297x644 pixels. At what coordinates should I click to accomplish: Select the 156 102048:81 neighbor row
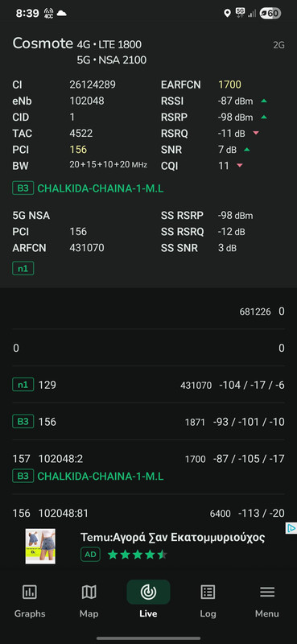pos(148,513)
